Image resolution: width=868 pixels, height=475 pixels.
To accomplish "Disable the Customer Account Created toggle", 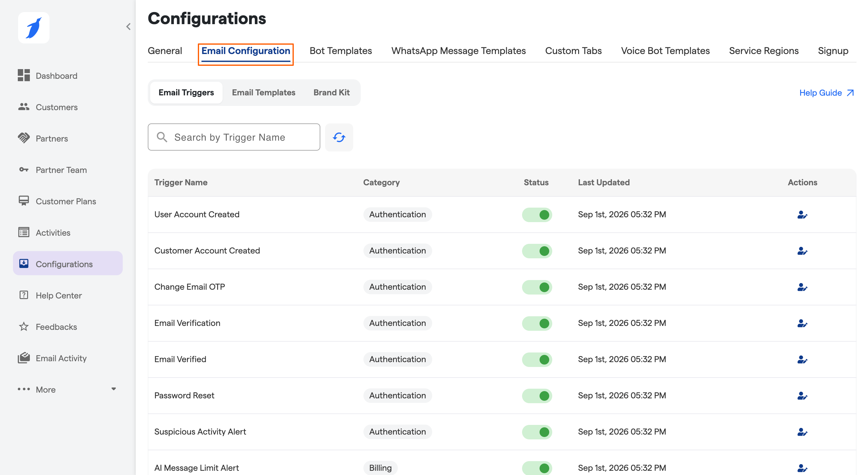I will point(537,251).
